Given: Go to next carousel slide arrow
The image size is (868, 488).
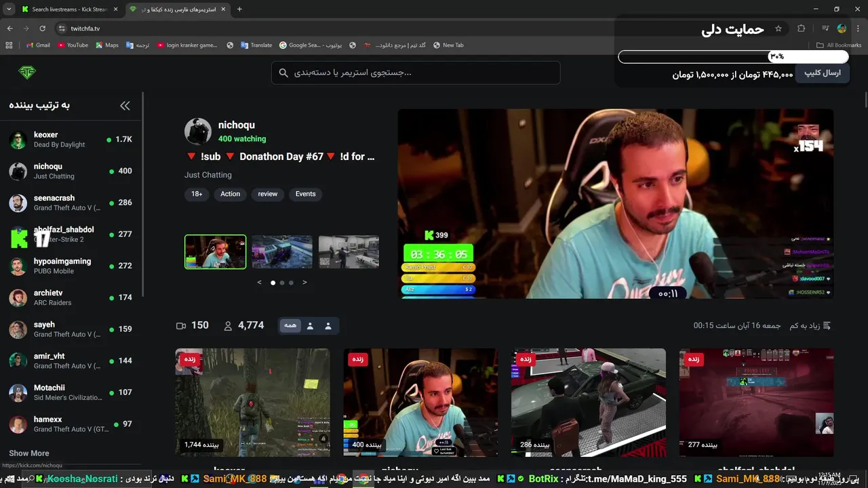Looking at the screenshot, I should (x=304, y=283).
